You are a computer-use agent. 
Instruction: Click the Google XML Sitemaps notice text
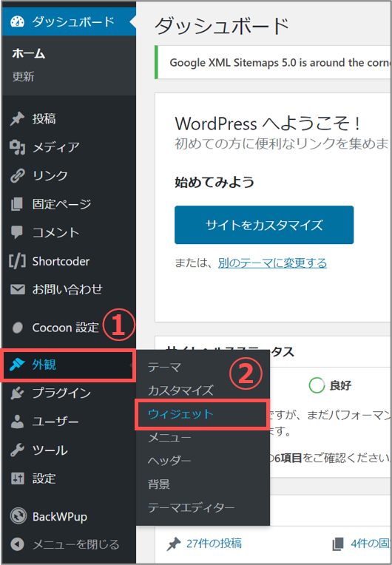[280, 62]
